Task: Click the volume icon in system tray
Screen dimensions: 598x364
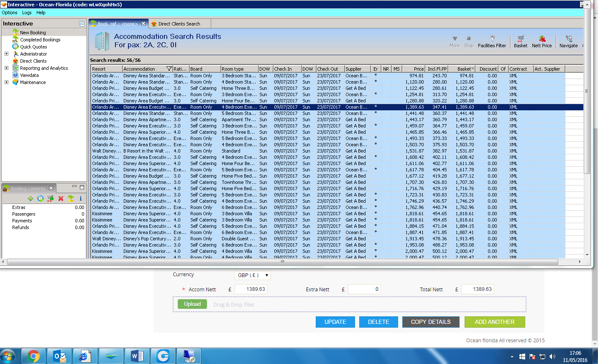Action: [552, 356]
